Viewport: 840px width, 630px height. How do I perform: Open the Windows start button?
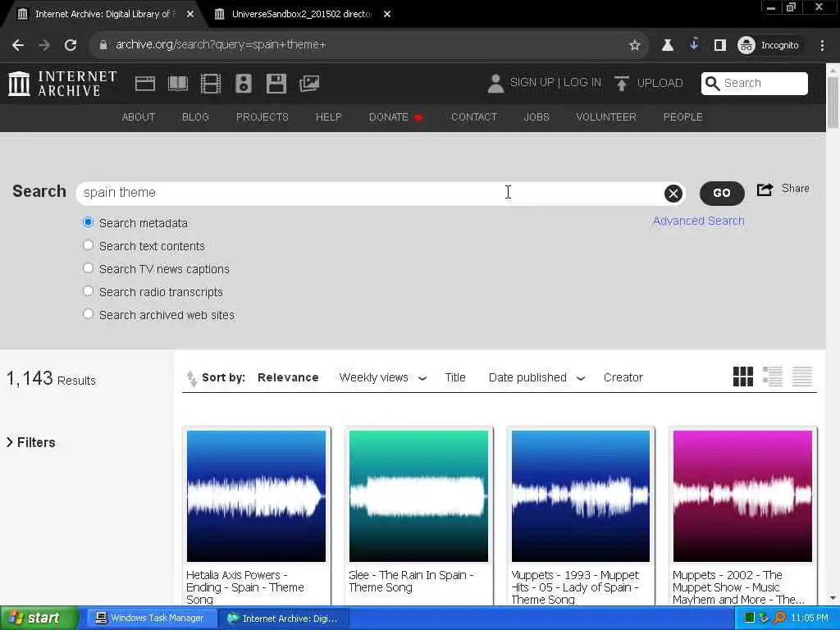(38, 619)
